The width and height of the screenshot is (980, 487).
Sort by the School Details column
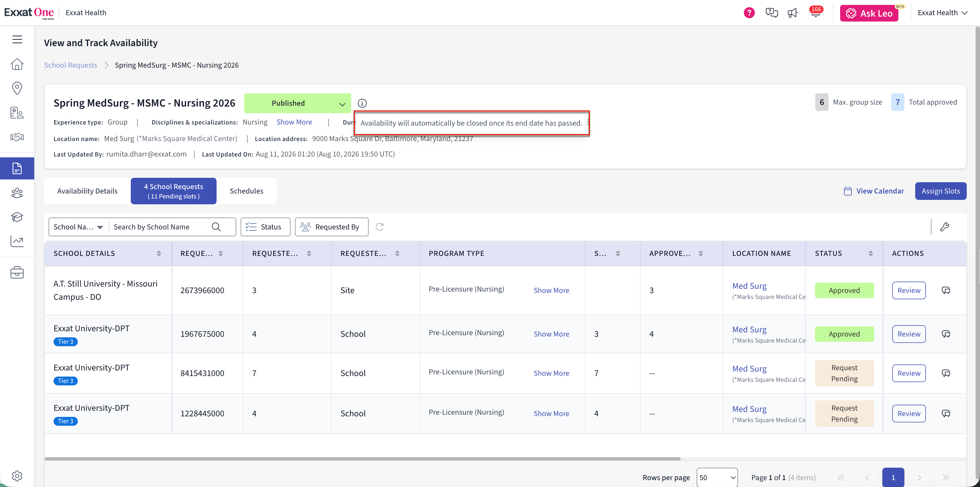[159, 254]
